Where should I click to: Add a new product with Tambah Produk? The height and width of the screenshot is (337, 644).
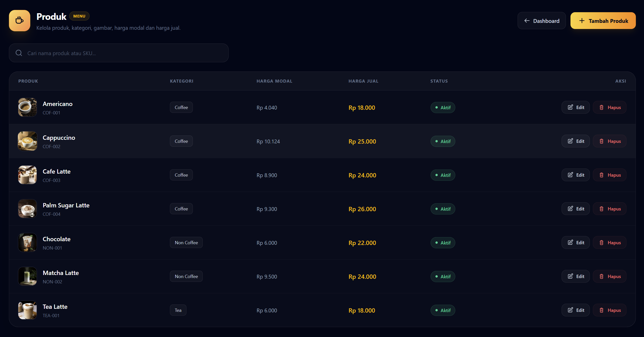click(603, 21)
